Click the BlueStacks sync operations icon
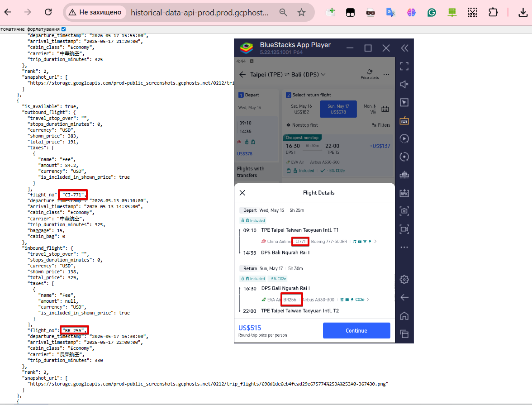Screen dimensions: 532x405 404,157
